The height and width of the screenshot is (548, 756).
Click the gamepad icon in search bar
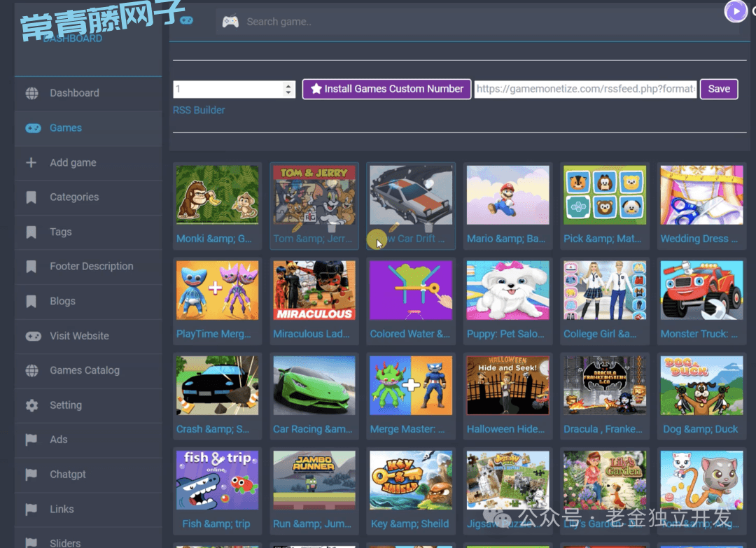point(230,22)
